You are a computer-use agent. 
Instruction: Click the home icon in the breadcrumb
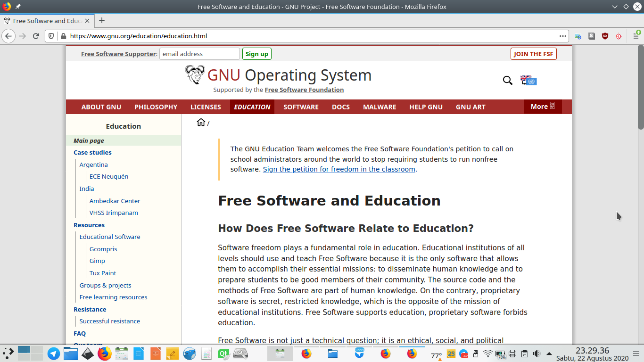(201, 123)
